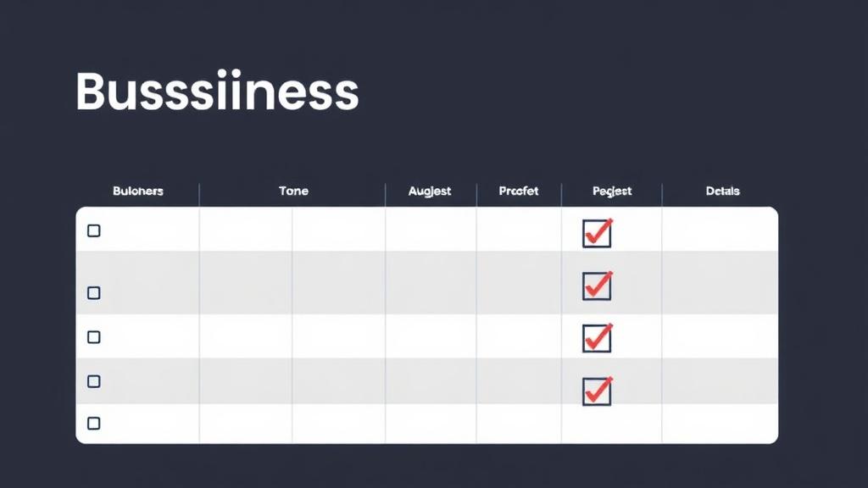Select the Preofet column header
This screenshot has height=488, width=868.
pyautogui.click(x=519, y=191)
